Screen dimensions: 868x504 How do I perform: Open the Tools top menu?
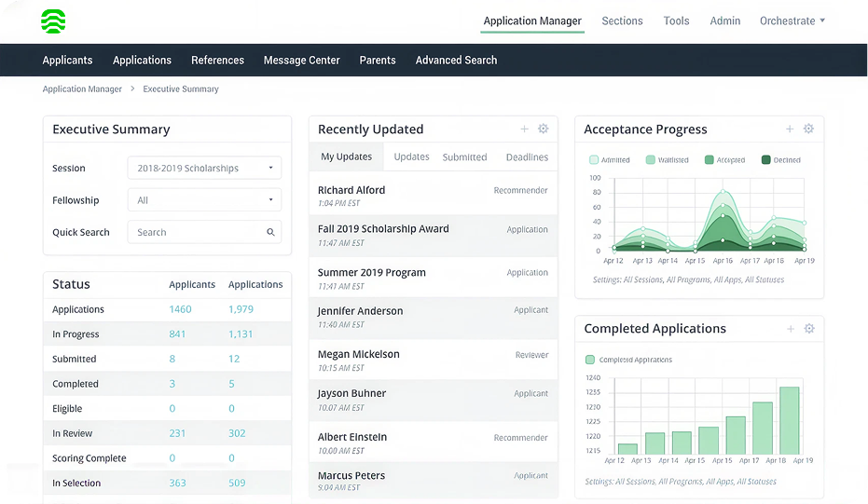tap(677, 21)
